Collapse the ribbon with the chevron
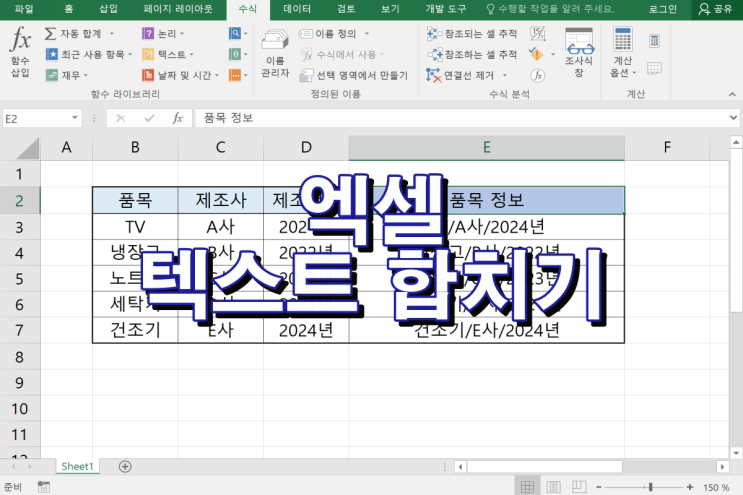The height and width of the screenshot is (495, 743). (732, 95)
